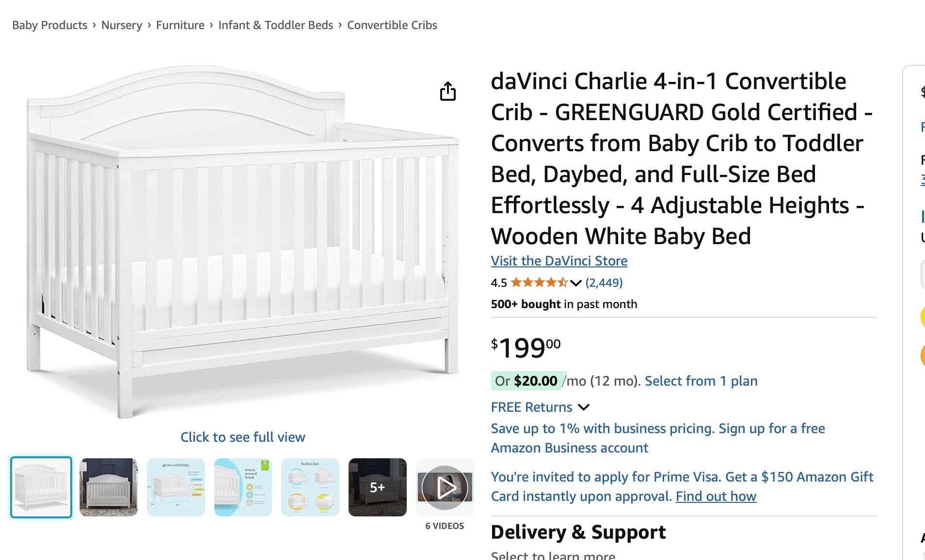This screenshot has width=925, height=560.
Task: Open the 2,449 customer ratings
Action: coord(603,282)
